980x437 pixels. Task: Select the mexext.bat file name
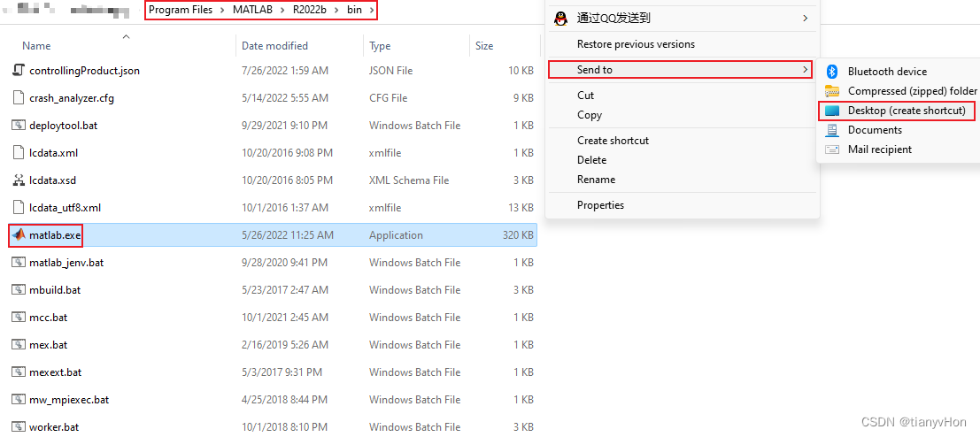coord(56,372)
